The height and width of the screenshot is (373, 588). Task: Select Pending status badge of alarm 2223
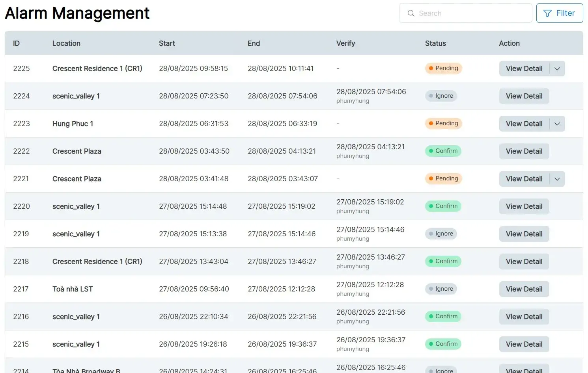pyautogui.click(x=443, y=123)
